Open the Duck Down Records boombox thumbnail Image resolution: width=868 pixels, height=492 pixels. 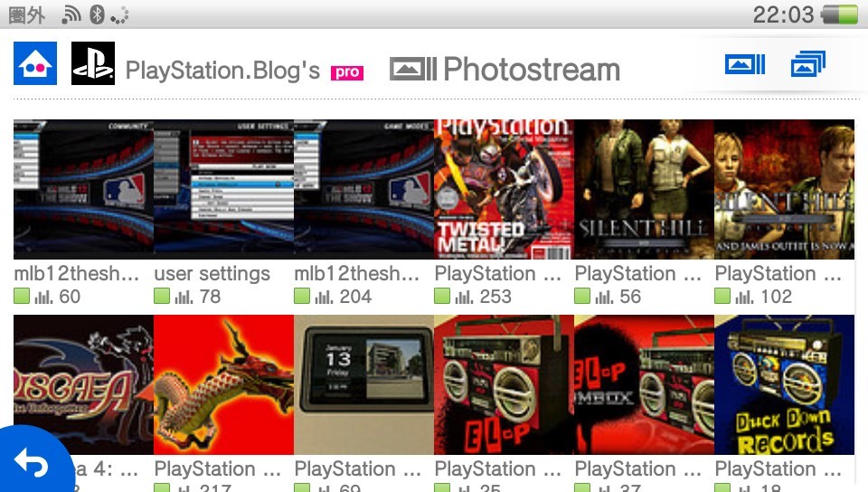click(785, 384)
